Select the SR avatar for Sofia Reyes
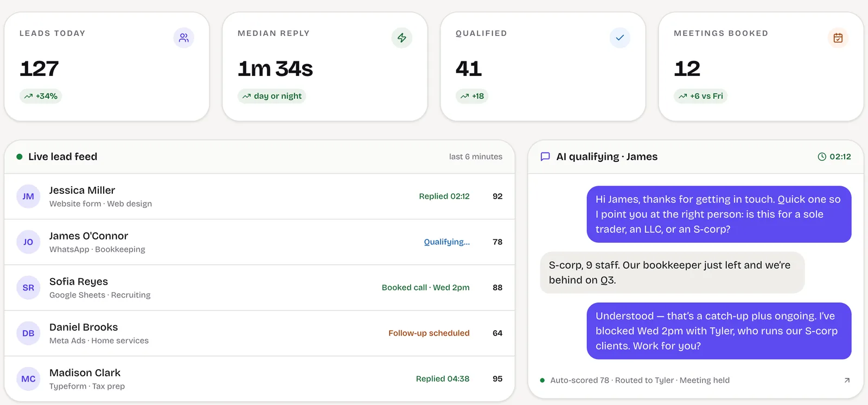Image resolution: width=868 pixels, height=405 pixels. pos(28,288)
